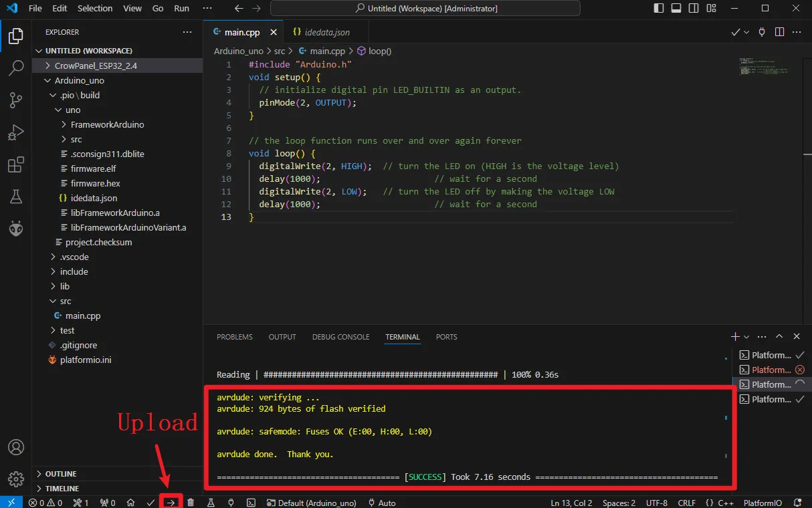Open the Testing flask icon in activity bar
Screen dimensions: 812x508
point(16,197)
